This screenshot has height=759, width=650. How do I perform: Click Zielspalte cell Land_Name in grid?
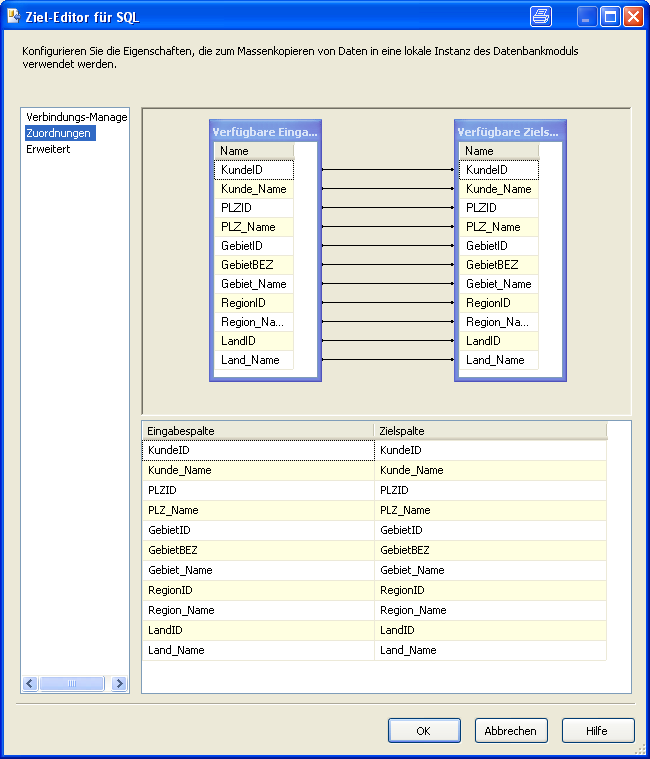click(x=490, y=651)
